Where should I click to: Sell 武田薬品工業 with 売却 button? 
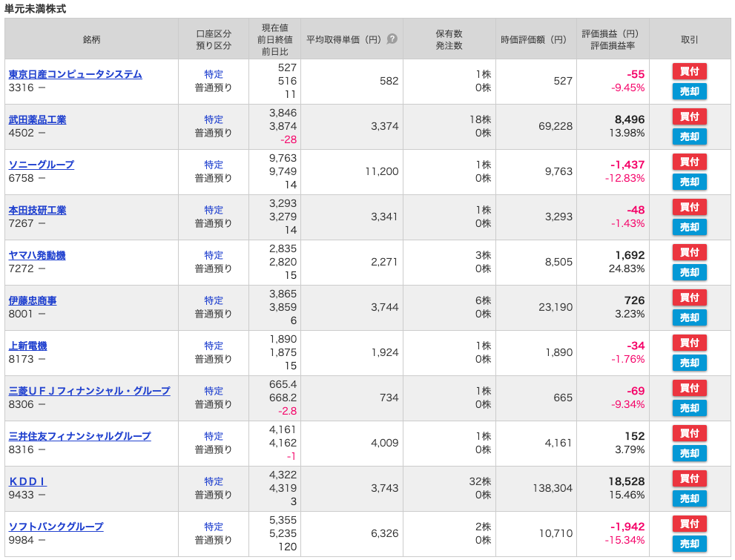(x=690, y=136)
